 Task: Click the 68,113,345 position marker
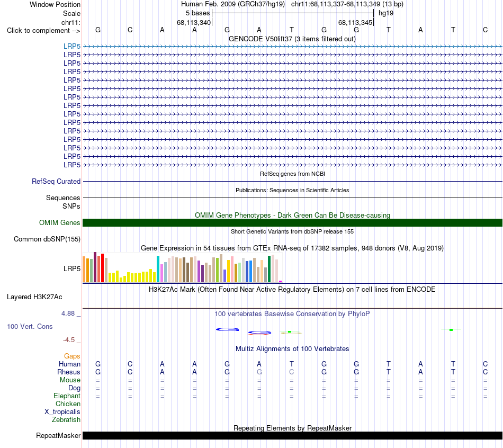tap(355, 22)
